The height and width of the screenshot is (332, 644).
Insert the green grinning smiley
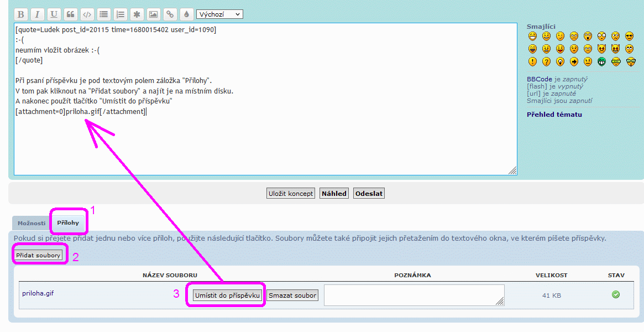[601, 61]
